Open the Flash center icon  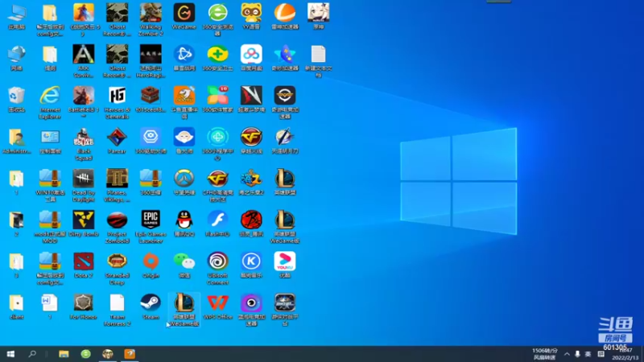(217, 224)
